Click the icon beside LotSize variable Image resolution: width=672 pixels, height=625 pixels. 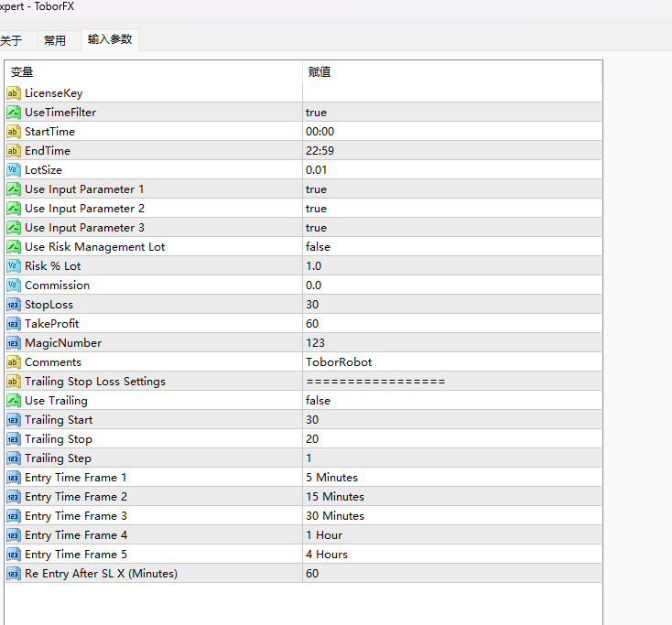pos(14,170)
